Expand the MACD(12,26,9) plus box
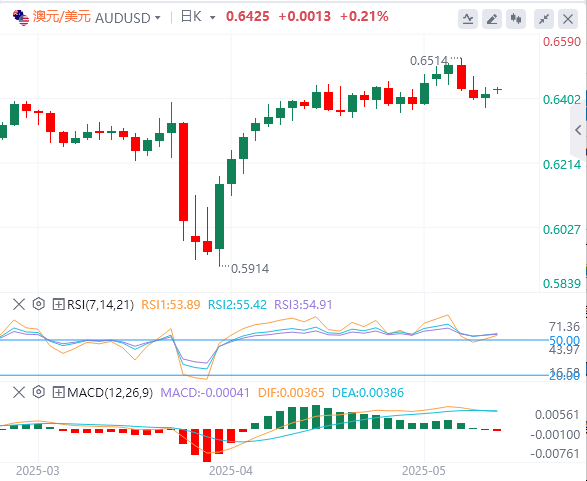Screen dimensions: 587x481 coord(58,392)
